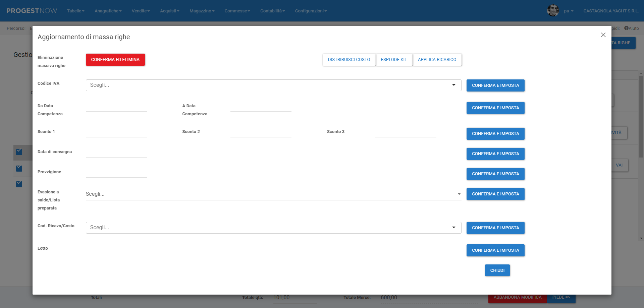Open the Vendite menu
The width and height of the screenshot is (644, 308).
[x=141, y=11]
